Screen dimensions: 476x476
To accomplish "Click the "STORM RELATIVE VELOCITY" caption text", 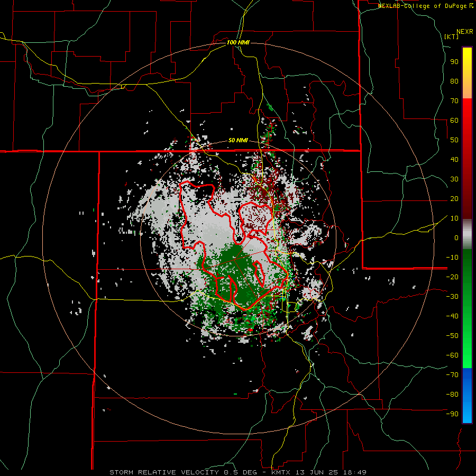I will click(x=164, y=472).
